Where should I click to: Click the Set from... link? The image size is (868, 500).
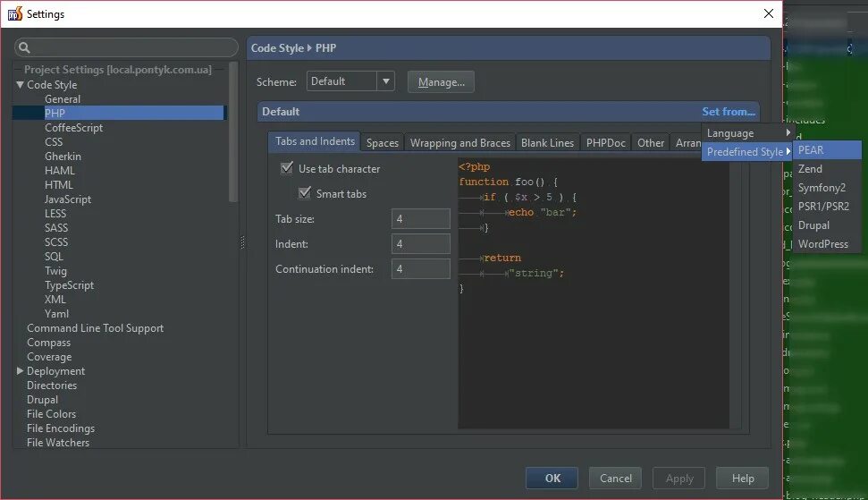click(729, 111)
